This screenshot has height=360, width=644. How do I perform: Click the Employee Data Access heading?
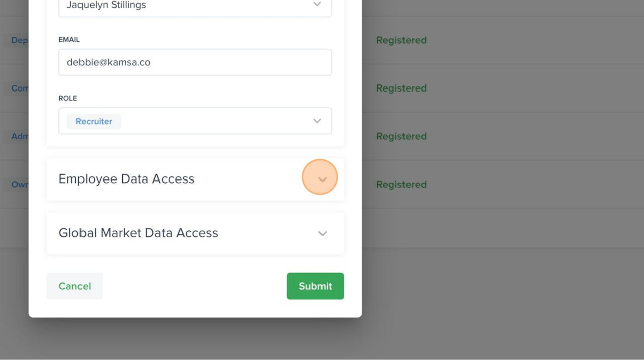(126, 179)
